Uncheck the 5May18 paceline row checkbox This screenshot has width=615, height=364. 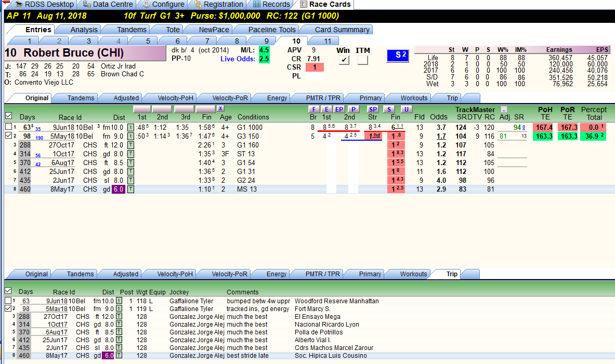[8, 136]
